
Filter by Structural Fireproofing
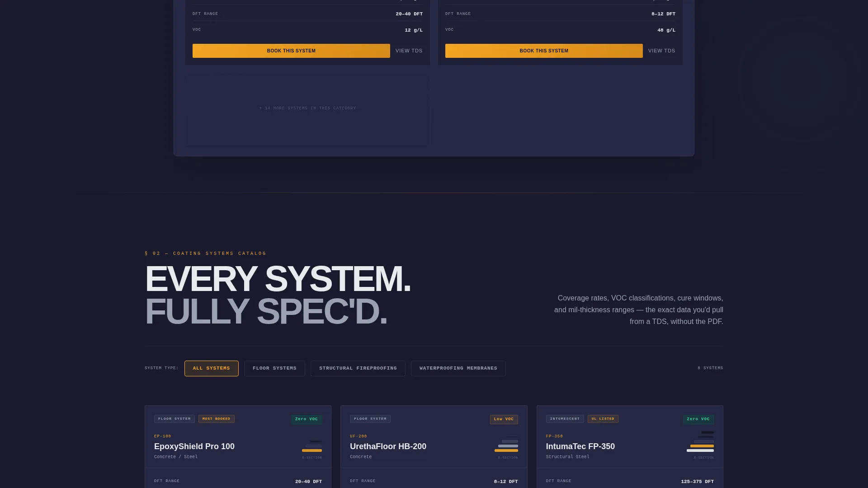pos(358,368)
